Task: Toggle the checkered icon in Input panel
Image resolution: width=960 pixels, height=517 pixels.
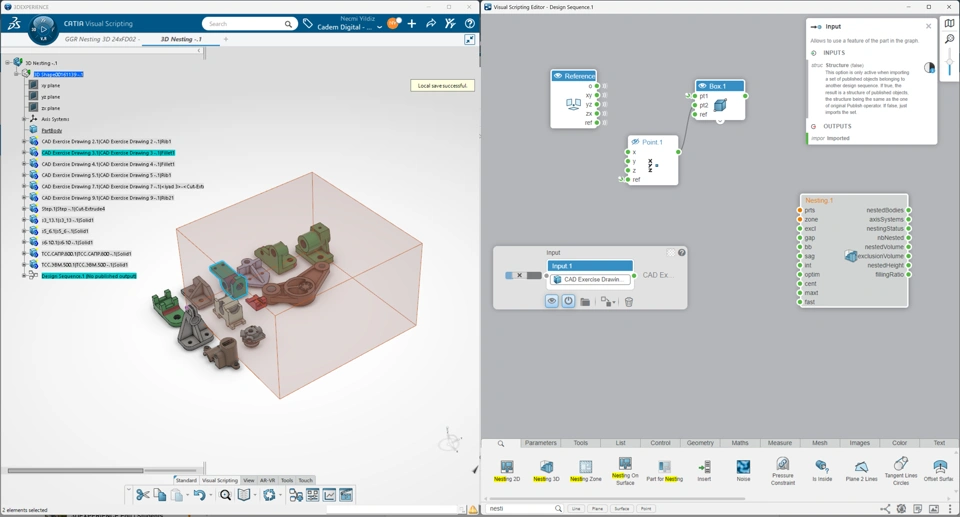Action: point(671,252)
